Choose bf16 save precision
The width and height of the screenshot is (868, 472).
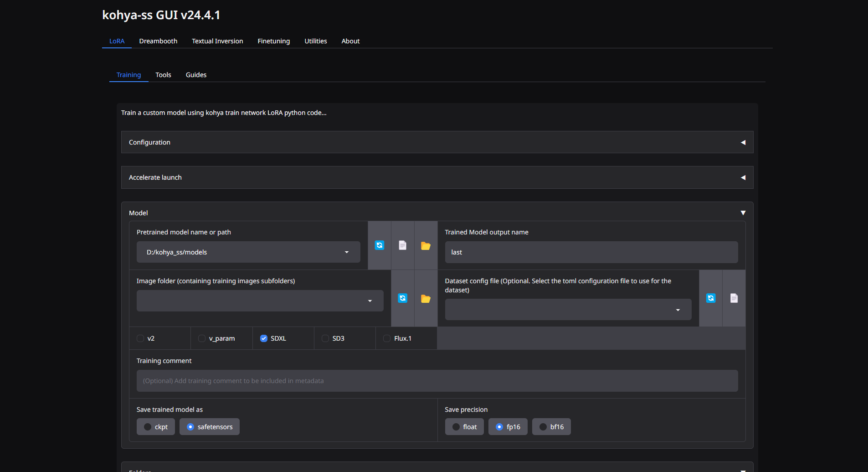551,427
